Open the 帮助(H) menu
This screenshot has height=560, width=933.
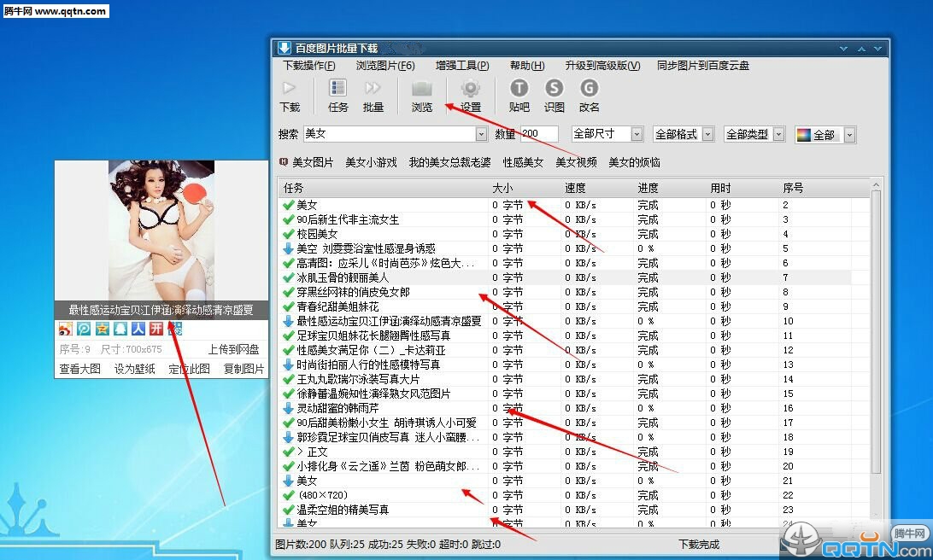[x=527, y=66]
